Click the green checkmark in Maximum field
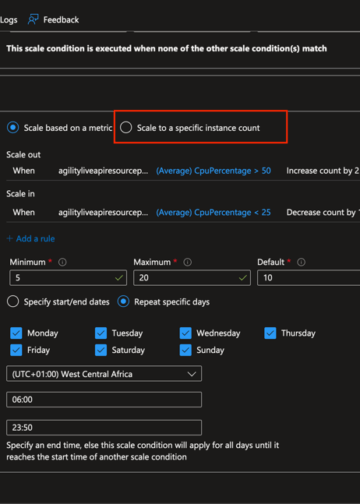Image resolution: width=360 pixels, height=504 pixels. point(243,278)
